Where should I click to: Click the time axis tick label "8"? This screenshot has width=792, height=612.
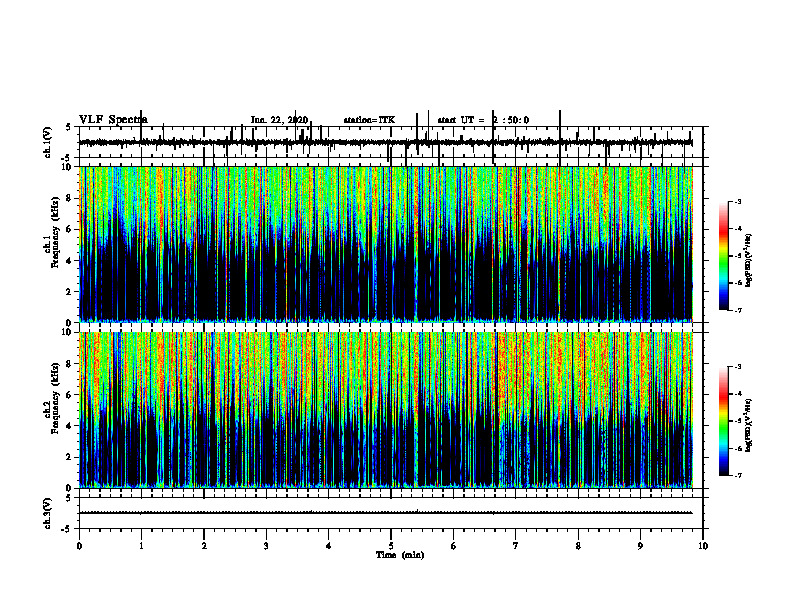578,546
